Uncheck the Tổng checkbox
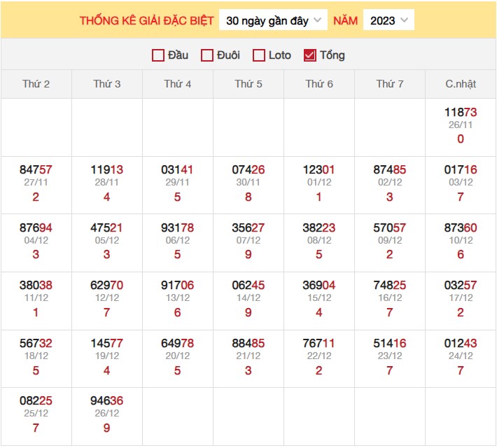The width and height of the screenshot is (497, 448). 310,55
